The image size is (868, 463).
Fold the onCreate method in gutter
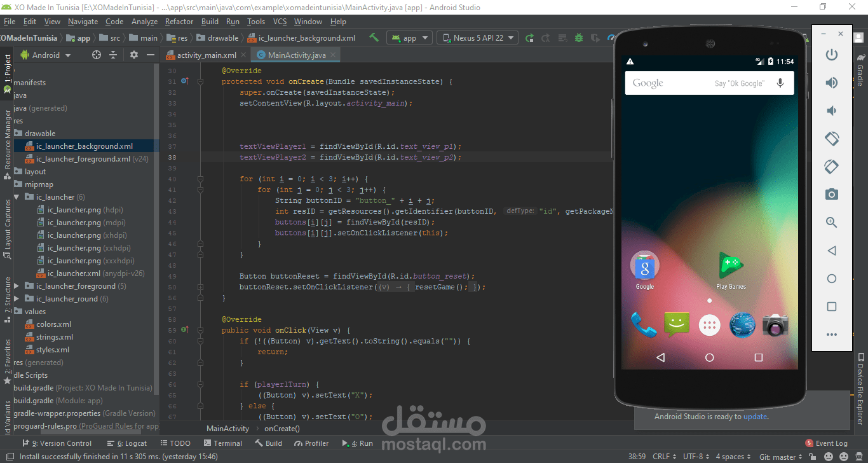pyautogui.click(x=202, y=81)
